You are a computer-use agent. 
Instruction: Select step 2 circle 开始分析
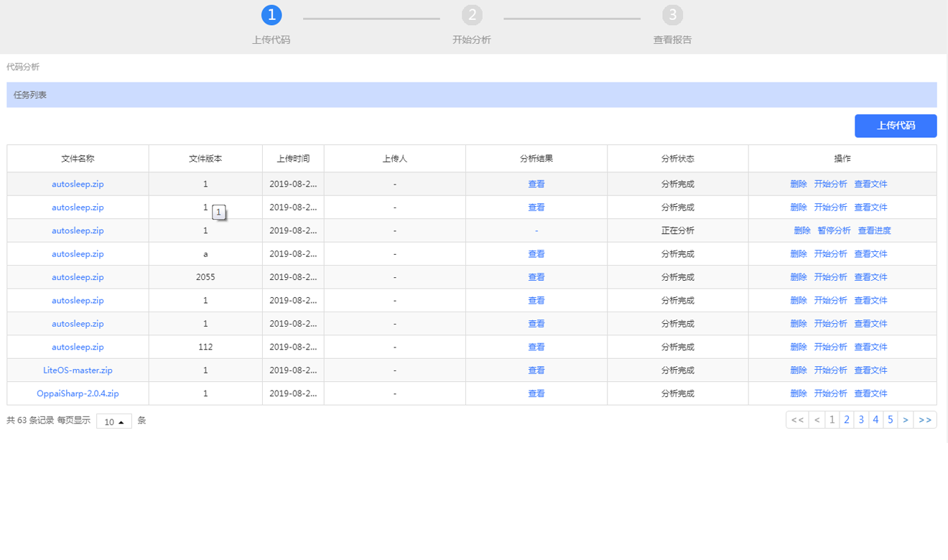(x=472, y=14)
